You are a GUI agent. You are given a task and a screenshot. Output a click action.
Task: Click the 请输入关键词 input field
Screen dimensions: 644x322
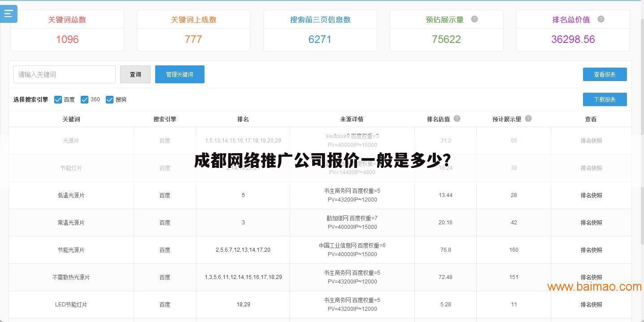pyautogui.click(x=64, y=74)
